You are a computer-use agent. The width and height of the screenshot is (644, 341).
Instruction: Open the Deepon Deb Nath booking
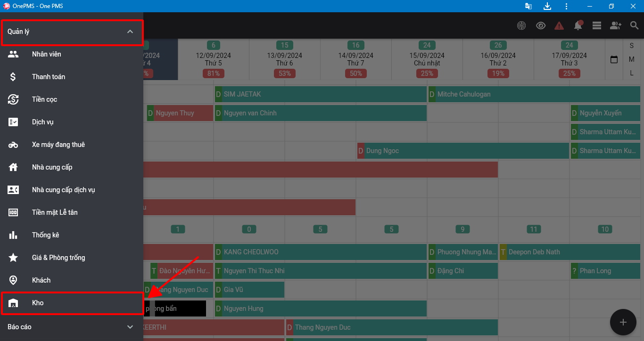[x=570, y=252]
